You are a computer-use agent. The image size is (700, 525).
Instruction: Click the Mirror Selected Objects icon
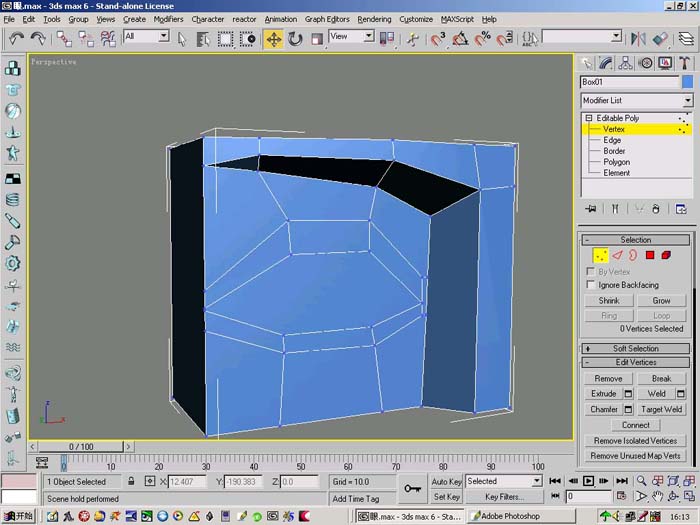pos(638,39)
